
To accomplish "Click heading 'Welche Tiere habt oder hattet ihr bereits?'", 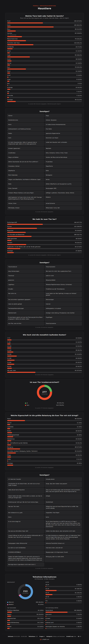I will 44,16.
